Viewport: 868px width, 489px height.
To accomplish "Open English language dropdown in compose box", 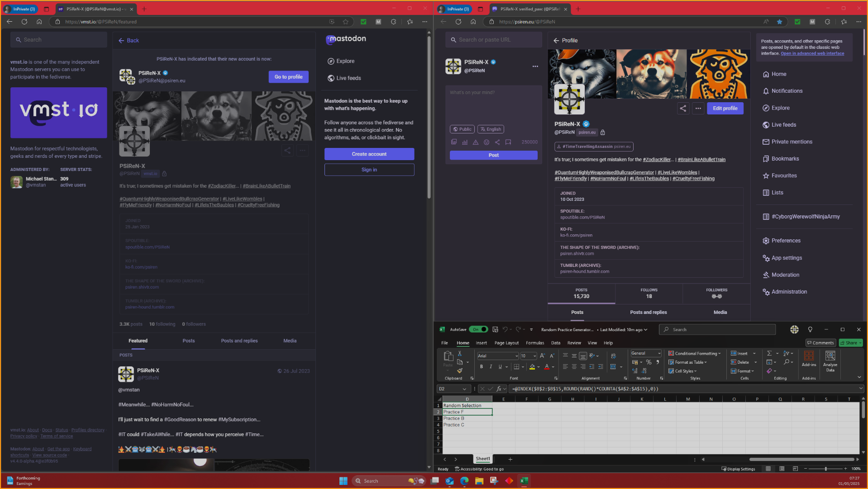I will point(491,129).
